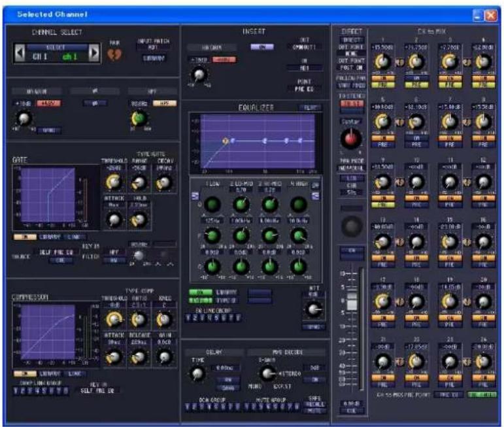The width and height of the screenshot is (504, 427).
Task: Click the Gate LIBRARY button
Action: 50,237
